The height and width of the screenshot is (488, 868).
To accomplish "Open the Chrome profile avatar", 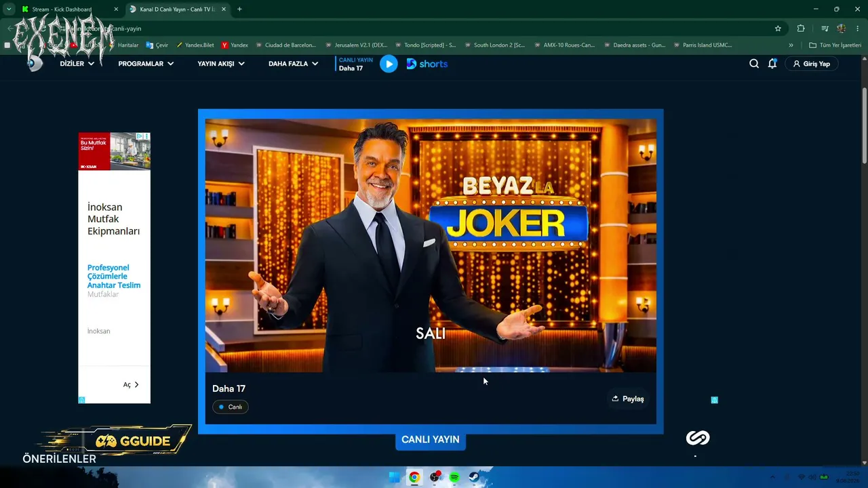I will (x=842, y=28).
